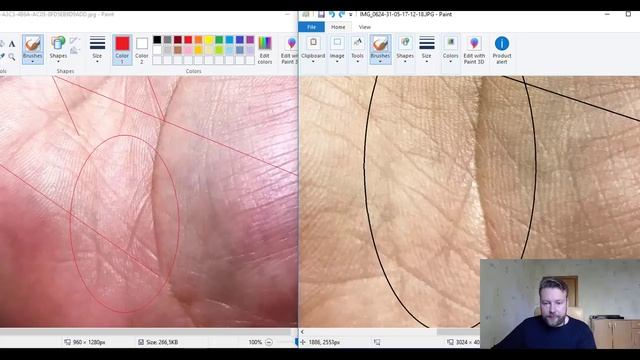Click '100%' zoom level in left status bar

tap(255, 342)
